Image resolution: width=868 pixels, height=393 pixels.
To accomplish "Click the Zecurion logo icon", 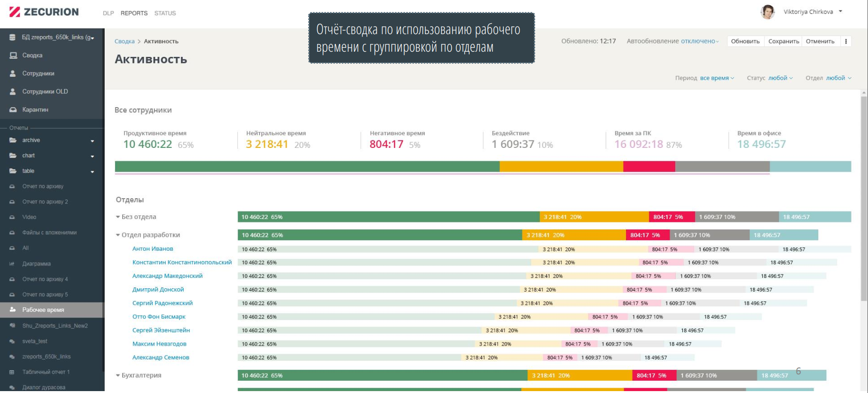I will (x=15, y=12).
